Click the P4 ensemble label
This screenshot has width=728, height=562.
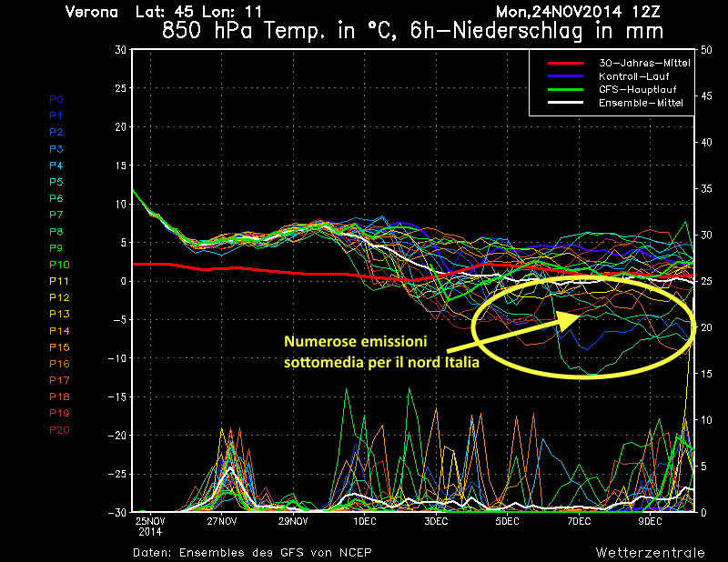coord(56,166)
